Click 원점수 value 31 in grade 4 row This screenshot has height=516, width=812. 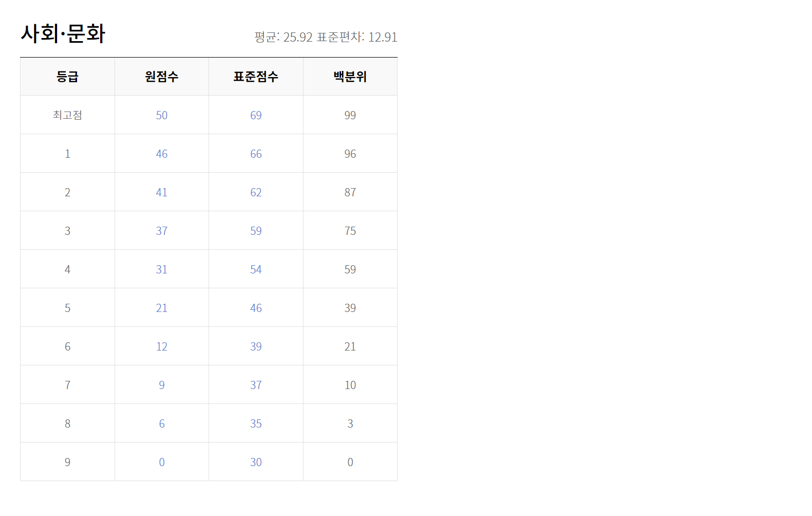[x=162, y=269]
